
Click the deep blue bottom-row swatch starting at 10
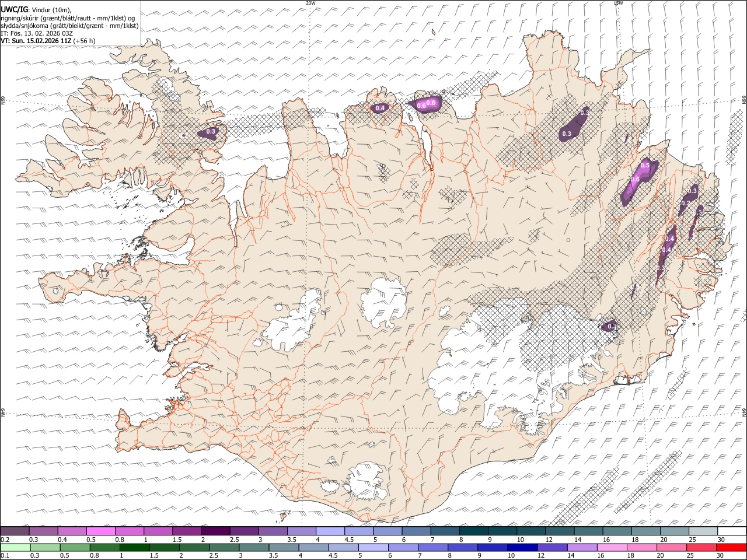(x=522, y=547)
